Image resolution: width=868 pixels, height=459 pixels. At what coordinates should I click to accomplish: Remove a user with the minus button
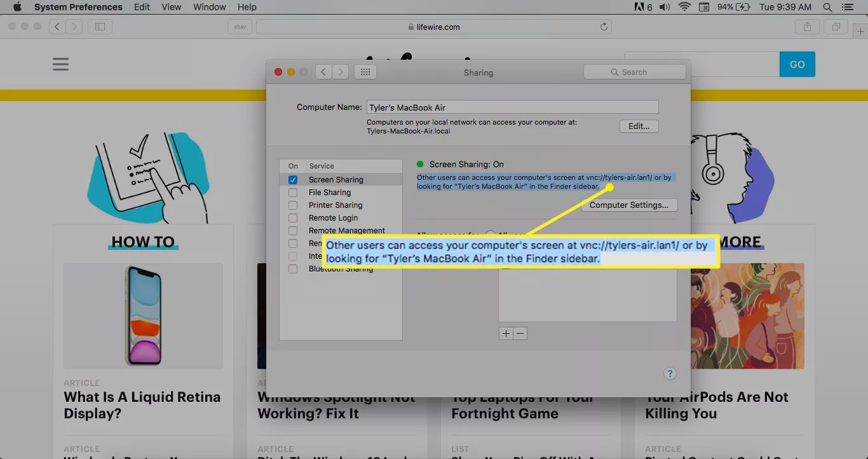520,333
